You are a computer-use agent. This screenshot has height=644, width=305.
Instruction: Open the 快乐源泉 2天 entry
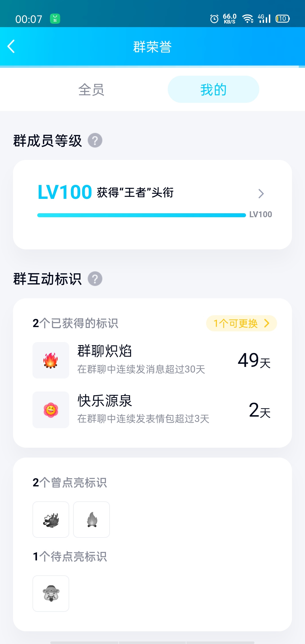coord(152,410)
